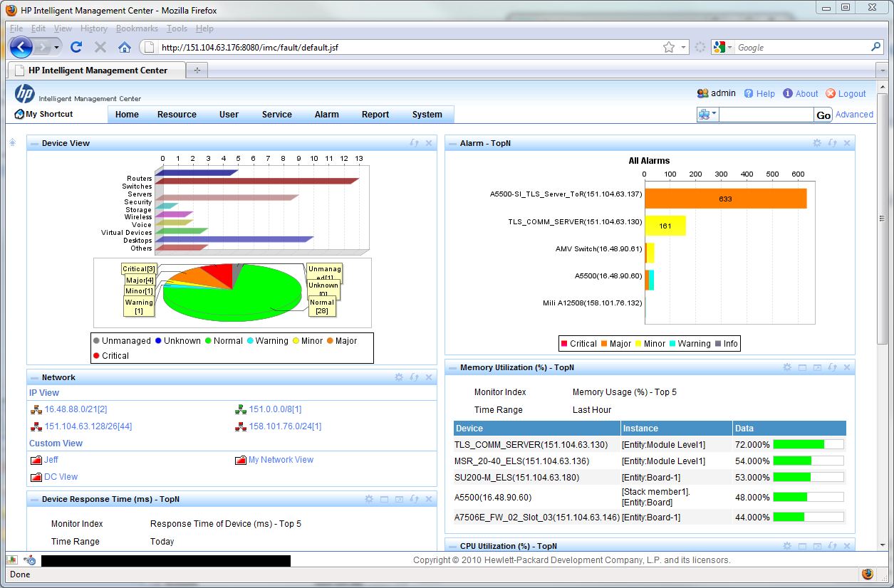Open back/forward history dropdown arrow
Image resolution: width=894 pixels, height=588 pixels.
pos(56,47)
